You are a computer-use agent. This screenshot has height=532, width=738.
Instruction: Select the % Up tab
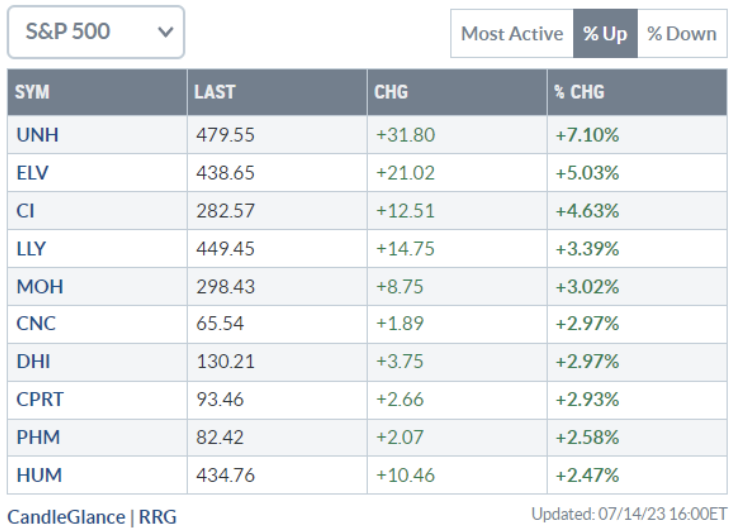pyautogui.click(x=605, y=34)
